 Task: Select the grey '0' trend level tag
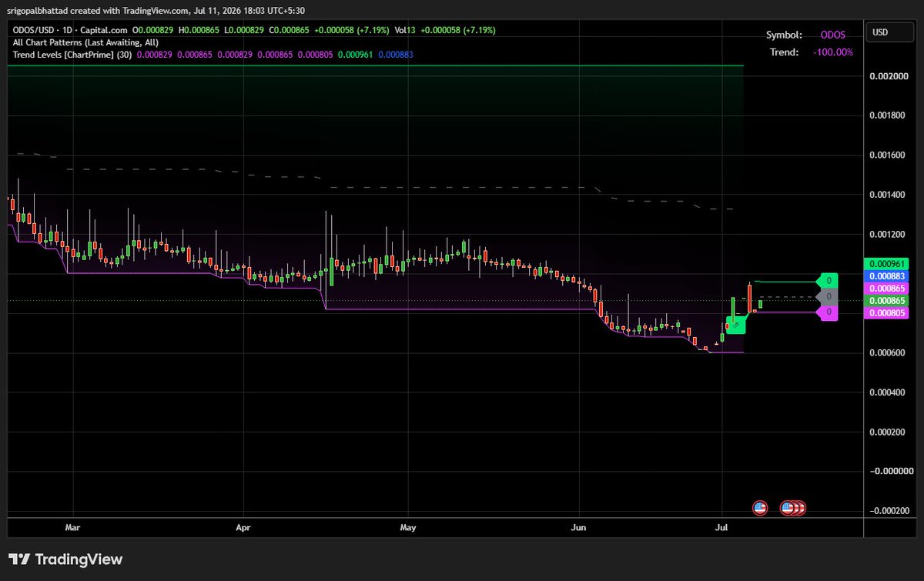tap(829, 296)
